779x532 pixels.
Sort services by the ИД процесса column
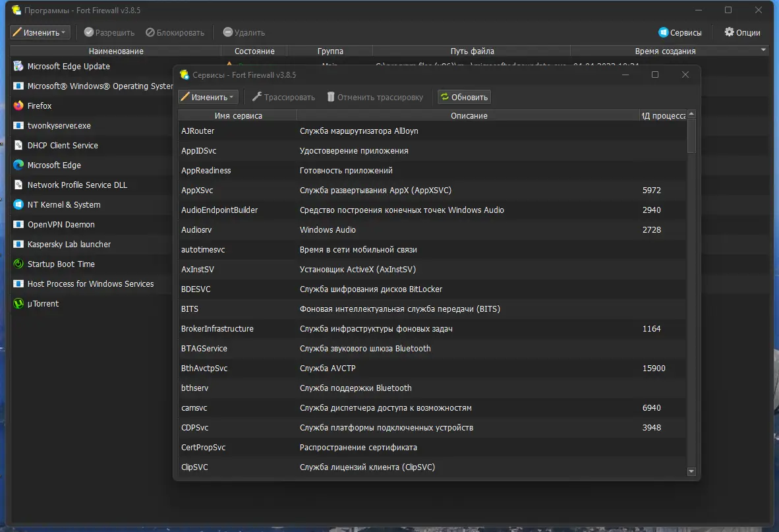(663, 115)
